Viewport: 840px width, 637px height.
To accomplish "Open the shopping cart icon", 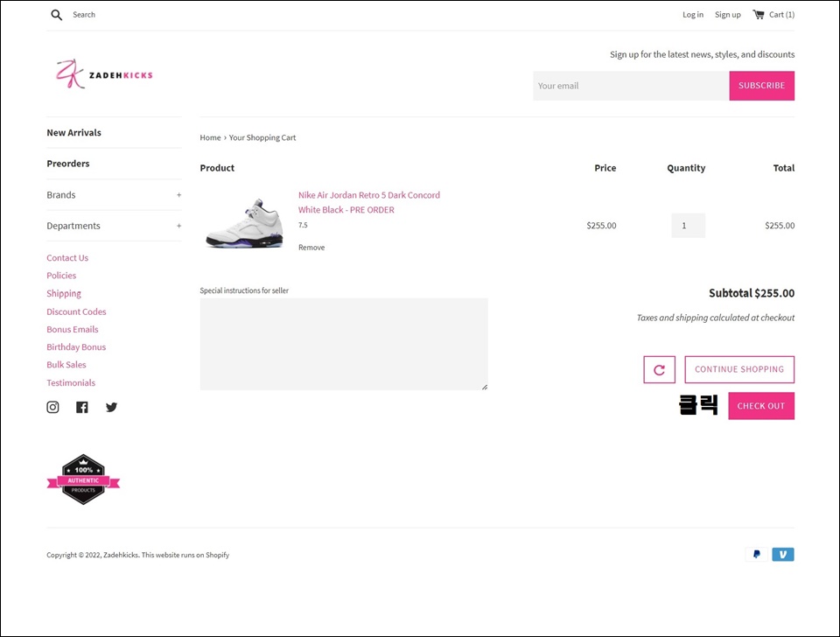I will (x=758, y=15).
